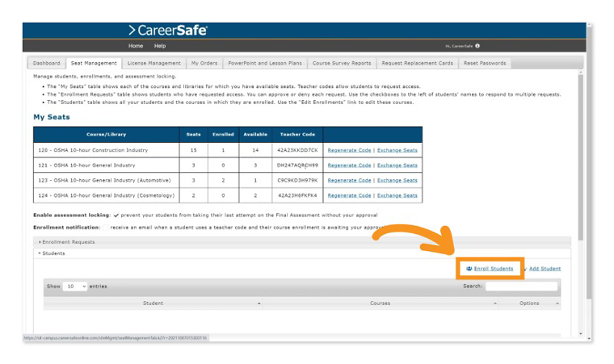Switch to the Dashboard tab
The image size is (614, 364).
click(47, 63)
